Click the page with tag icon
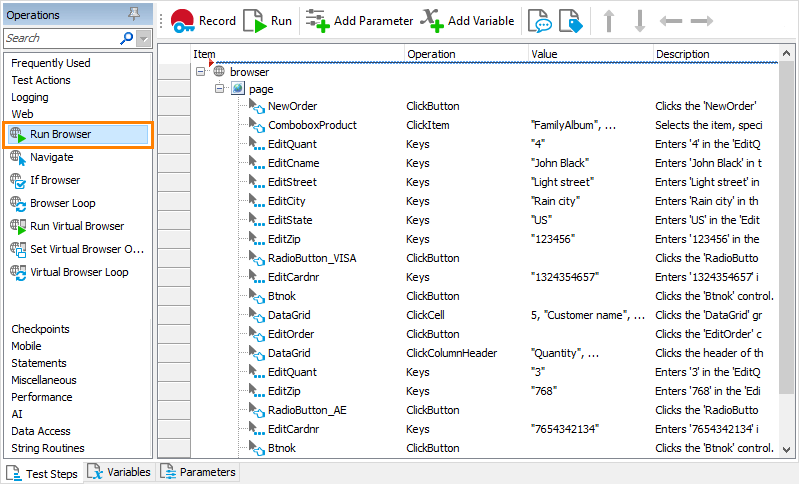Viewport: 799px width, 484px height. click(570, 22)
